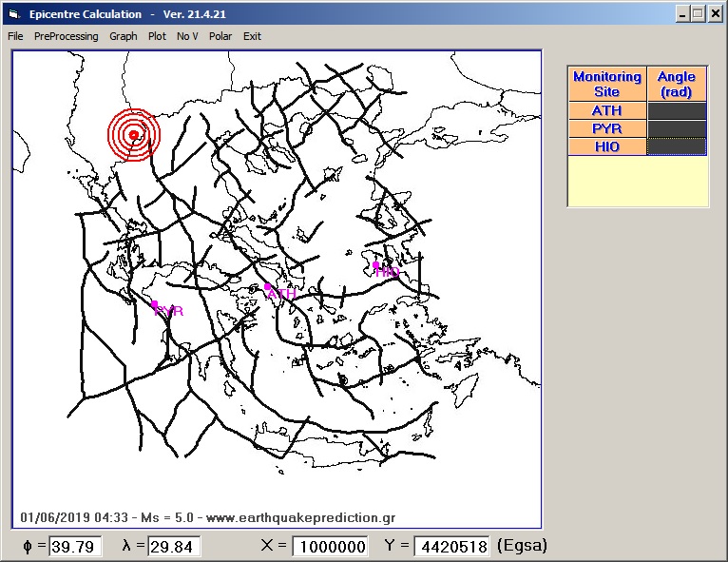Click the HIO station marker on the map
Viewport: 728px width, 562px height.
[376, 265]
